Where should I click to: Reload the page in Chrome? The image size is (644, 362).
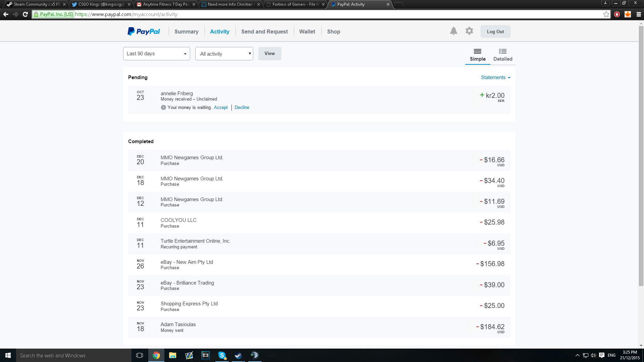[25, 14]
